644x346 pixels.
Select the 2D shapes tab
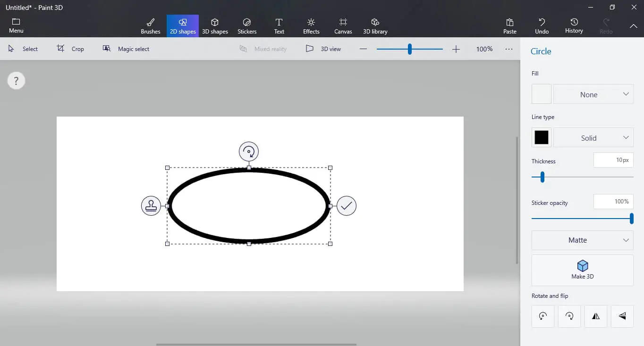pos(183,26)
